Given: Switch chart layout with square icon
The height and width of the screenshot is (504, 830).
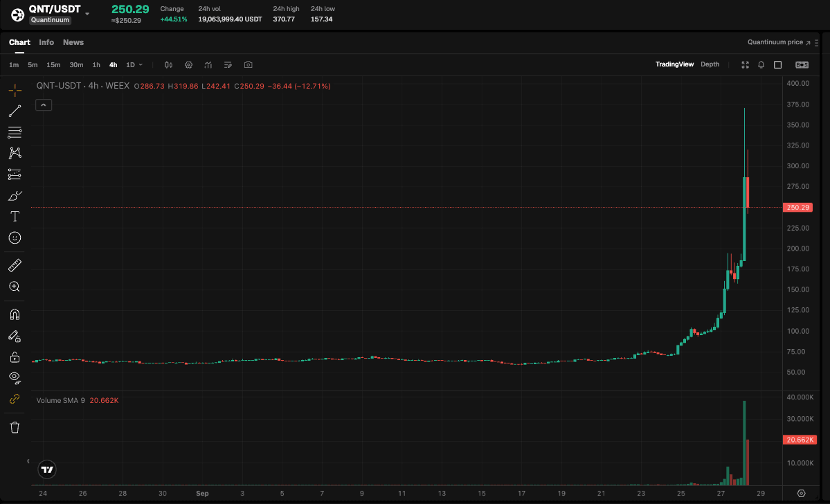Looking at the screenshot, I should click(777, 64).
